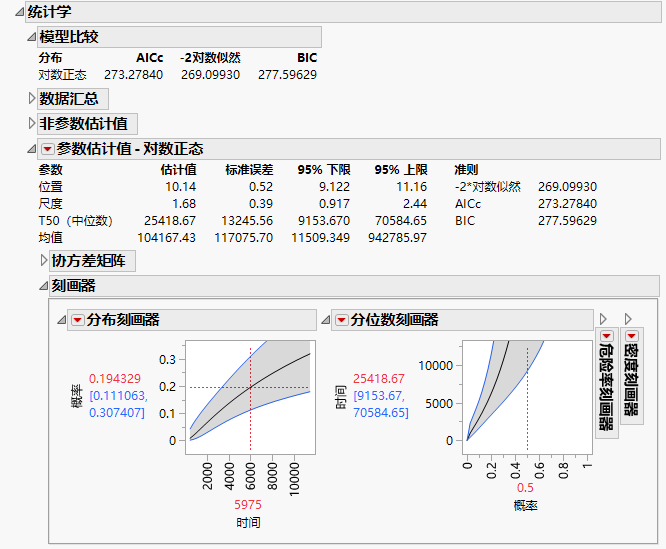The image size is (666, 549).
Task: Click the 时间 x-axis label of distribution profiler
Action: 248,523
